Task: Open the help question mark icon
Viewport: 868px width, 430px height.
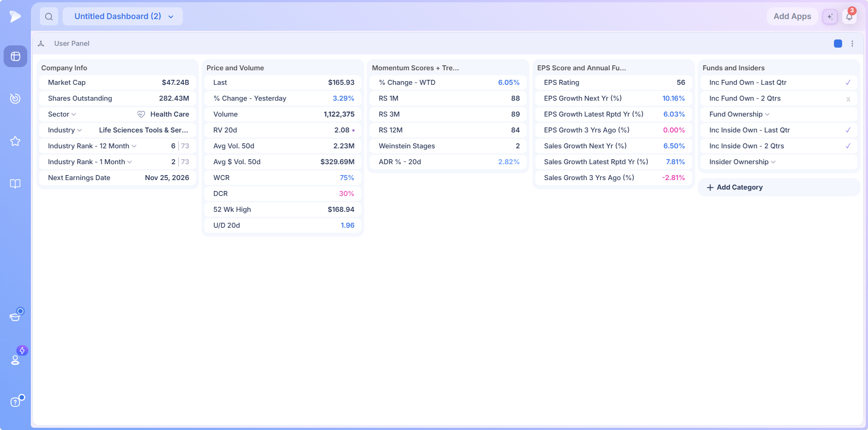Action: 15,402
